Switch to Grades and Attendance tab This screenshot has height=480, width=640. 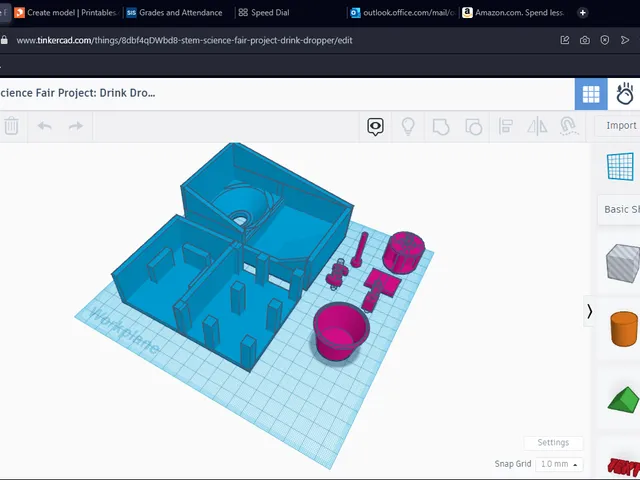pos(175,13)
